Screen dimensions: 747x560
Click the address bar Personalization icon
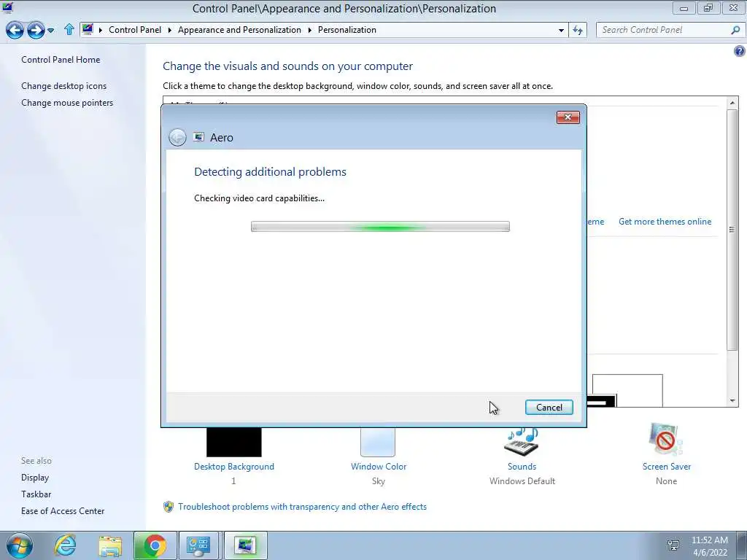coord(88,29)
